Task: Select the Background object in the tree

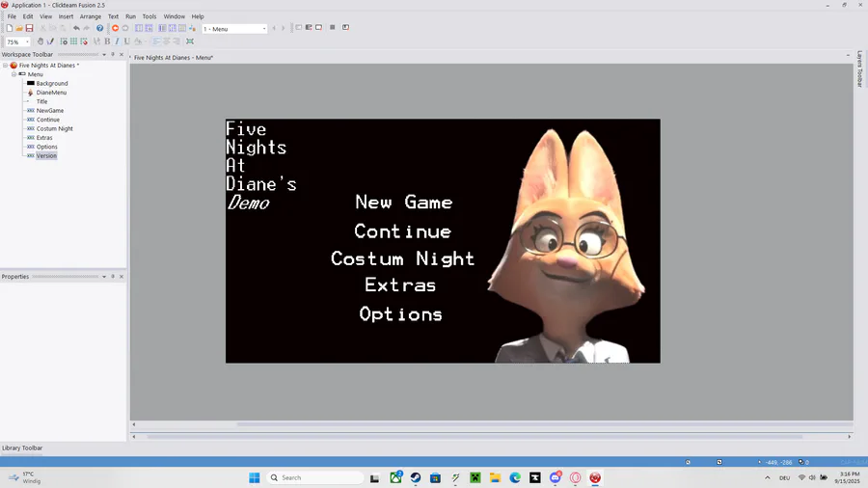Action: point(51,84)
